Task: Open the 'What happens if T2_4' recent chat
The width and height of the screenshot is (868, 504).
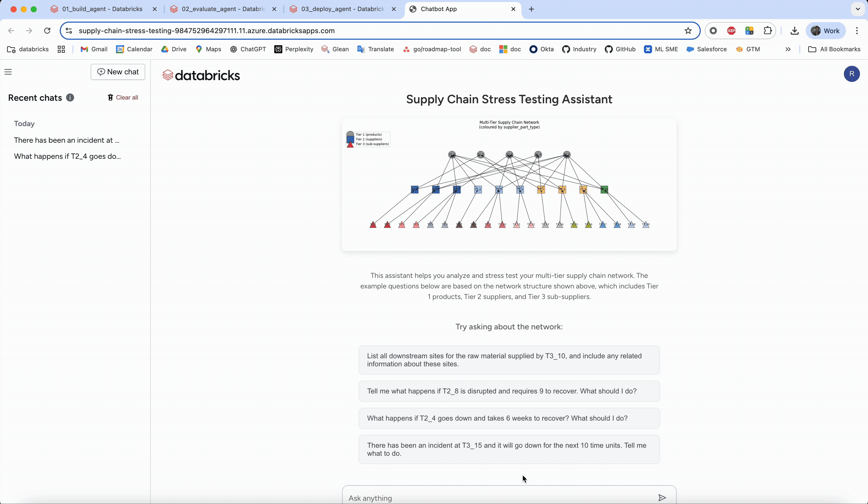Action: click(68, 157)
